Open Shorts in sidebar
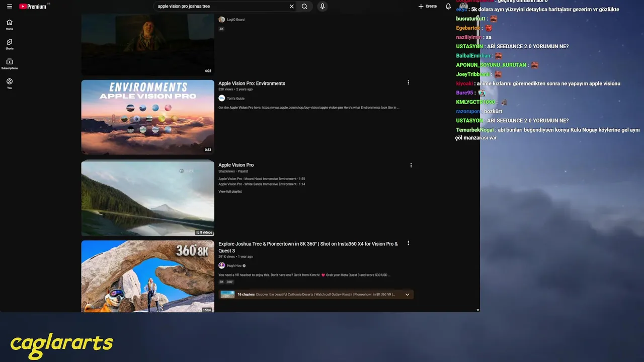This screenshot has width=644, height=362. click(x=10, y=44)
